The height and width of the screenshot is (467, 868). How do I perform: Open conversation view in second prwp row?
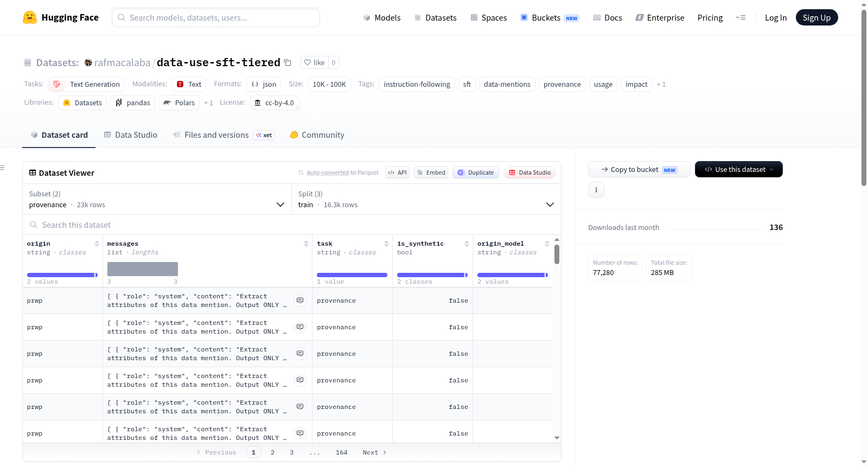(300, 327)
